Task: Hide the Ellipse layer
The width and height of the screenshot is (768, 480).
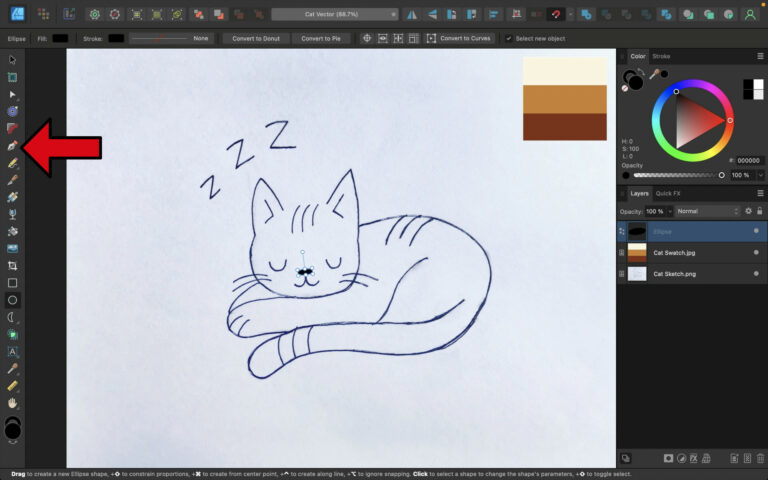Action: click(x=756, y=231)
